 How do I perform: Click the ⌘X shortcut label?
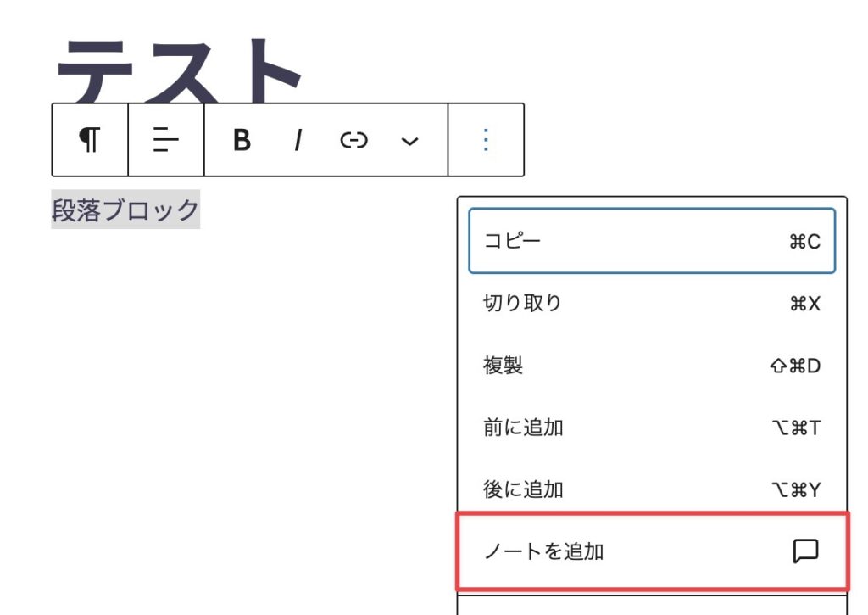(x=804, y=304)
